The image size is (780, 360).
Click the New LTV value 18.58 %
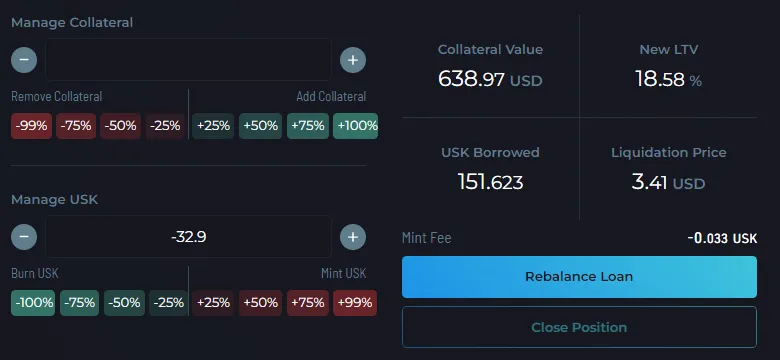point(669,80)
